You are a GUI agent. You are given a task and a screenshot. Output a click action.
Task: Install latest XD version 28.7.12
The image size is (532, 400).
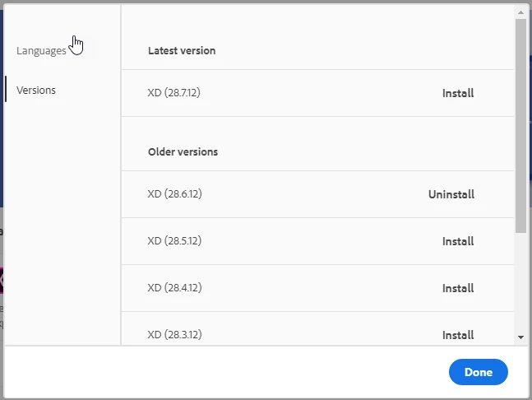click(458, 93)
